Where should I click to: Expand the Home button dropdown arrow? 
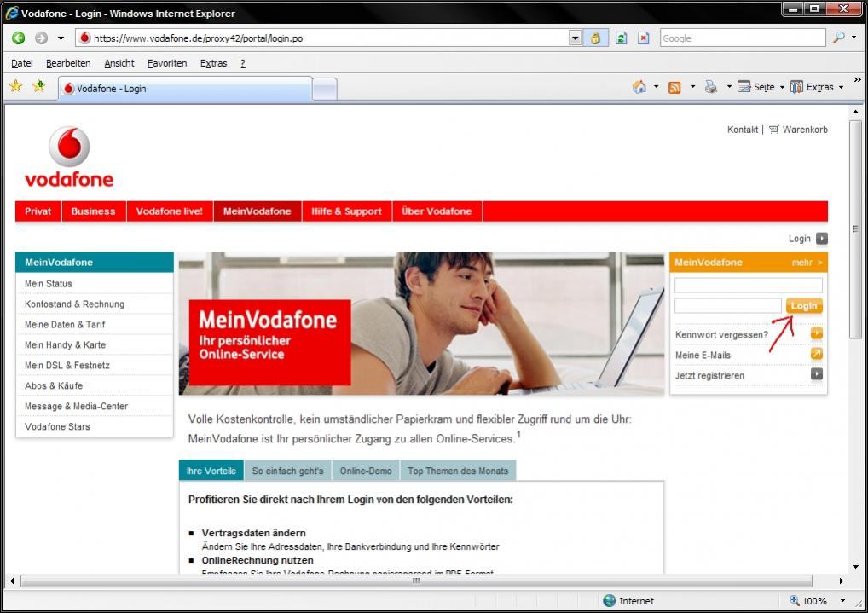coord(656,87)
